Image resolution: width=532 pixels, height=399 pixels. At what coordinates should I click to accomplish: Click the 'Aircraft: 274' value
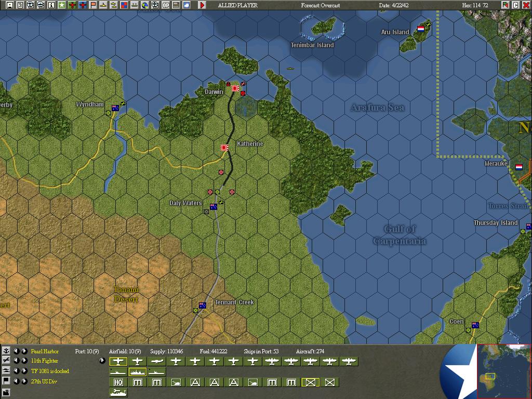point(310,351)
